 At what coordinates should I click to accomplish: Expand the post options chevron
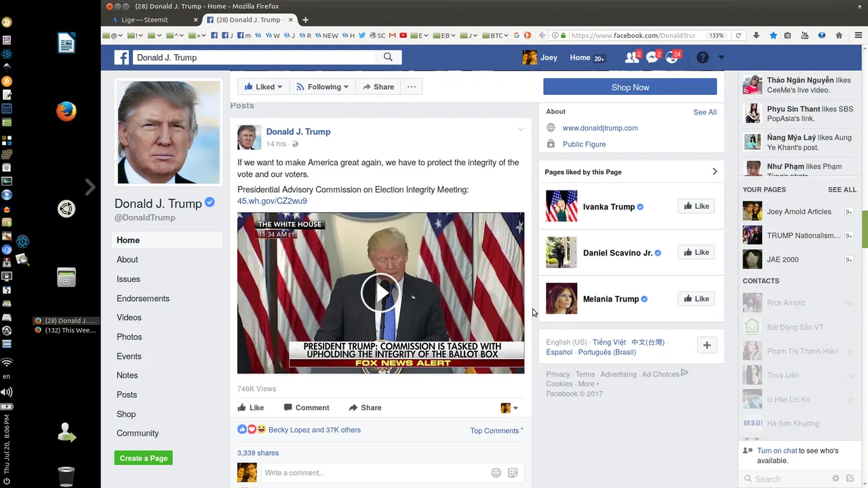521,129
